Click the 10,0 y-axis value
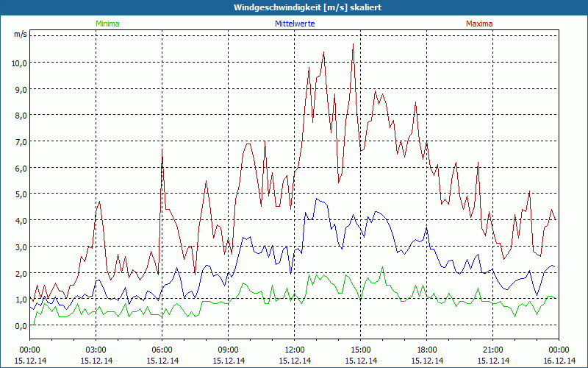588x368 pixels. tap(20, 63)
